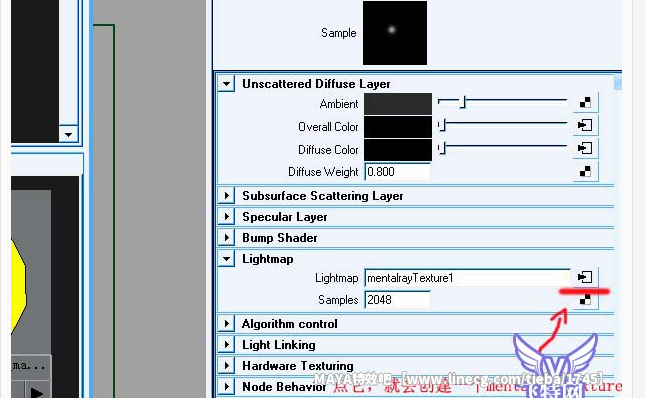
Task: Open the Overall Color connection icon
Action: point(585,125)
